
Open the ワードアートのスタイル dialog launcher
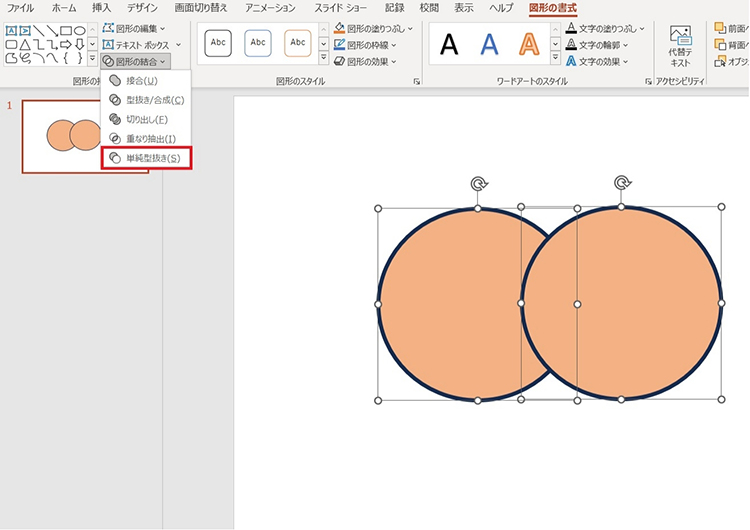[649, 81]
